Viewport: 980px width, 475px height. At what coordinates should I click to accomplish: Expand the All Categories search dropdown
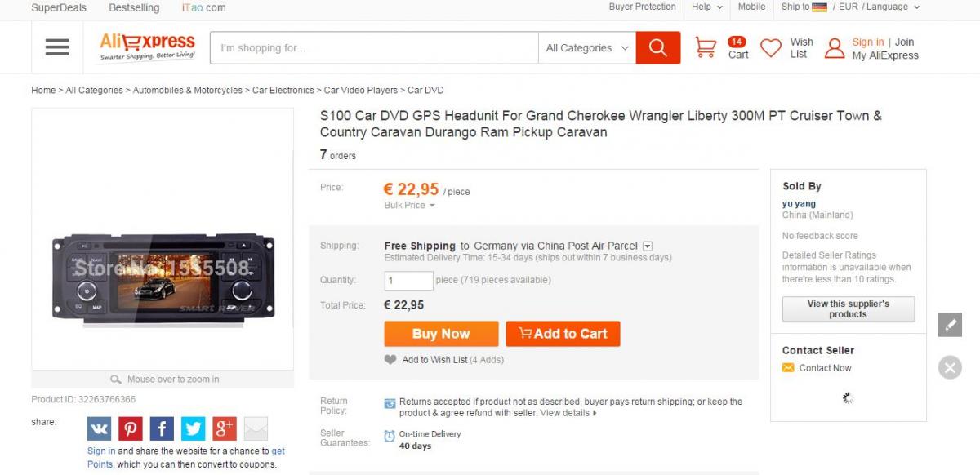586,47
